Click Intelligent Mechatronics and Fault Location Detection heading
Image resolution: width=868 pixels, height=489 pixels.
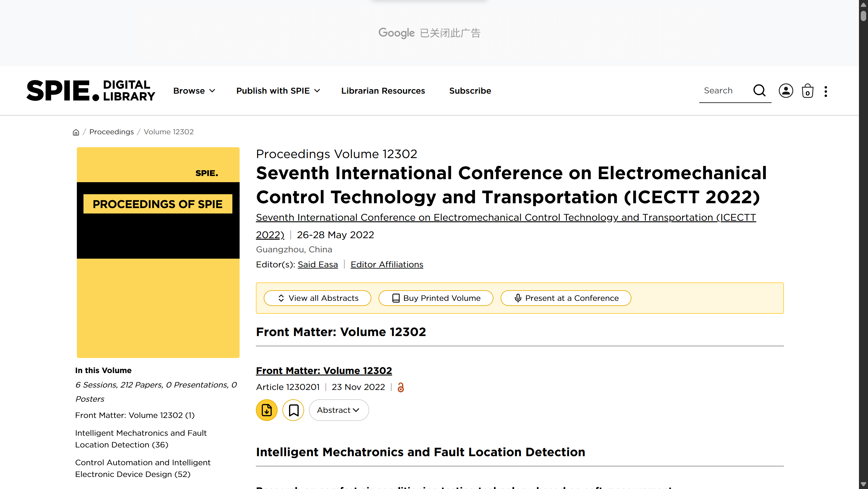(420, 452)
